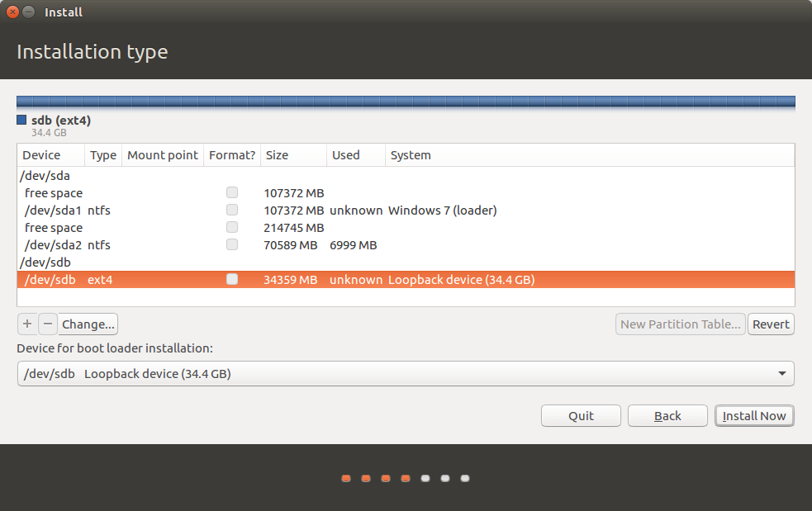This screenshot has width=812, height=511.
Task: Quit the installer
Action: (581, 415)
